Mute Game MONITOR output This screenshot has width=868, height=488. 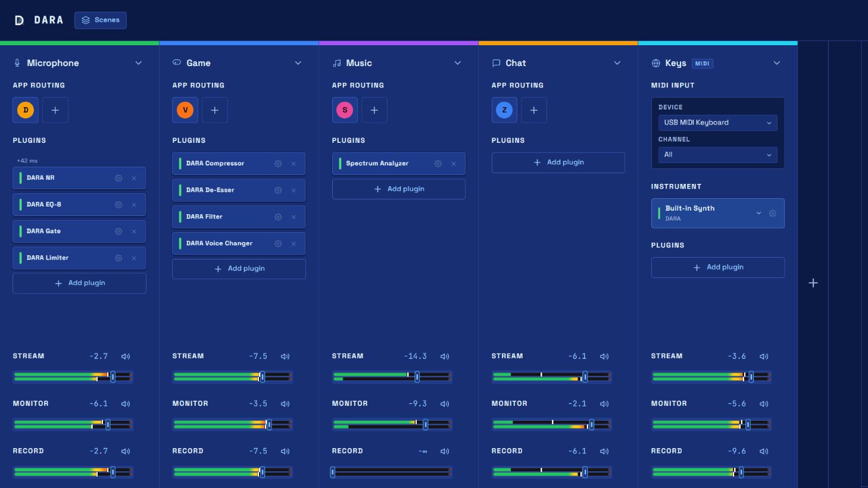tap(285, 404)
